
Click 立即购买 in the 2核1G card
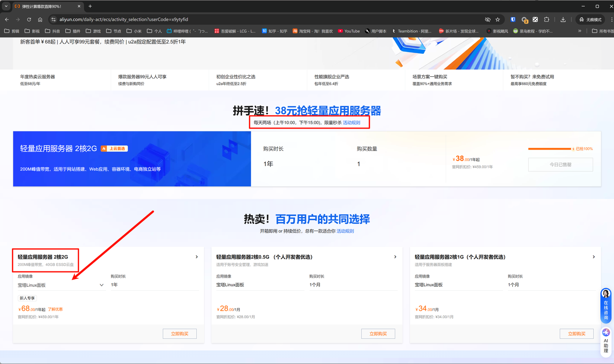coord(577,334)
